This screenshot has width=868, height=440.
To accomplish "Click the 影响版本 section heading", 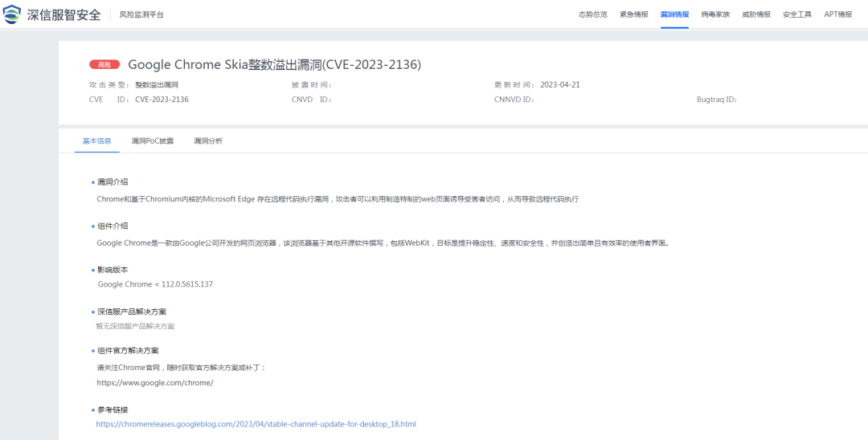I will click(113, 270).
